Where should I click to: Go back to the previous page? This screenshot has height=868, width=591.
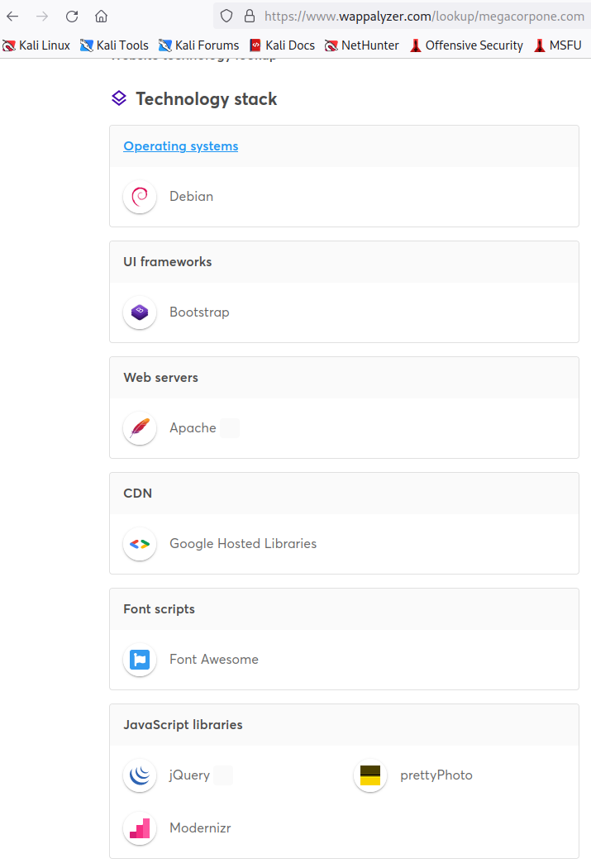click(12, 16)
